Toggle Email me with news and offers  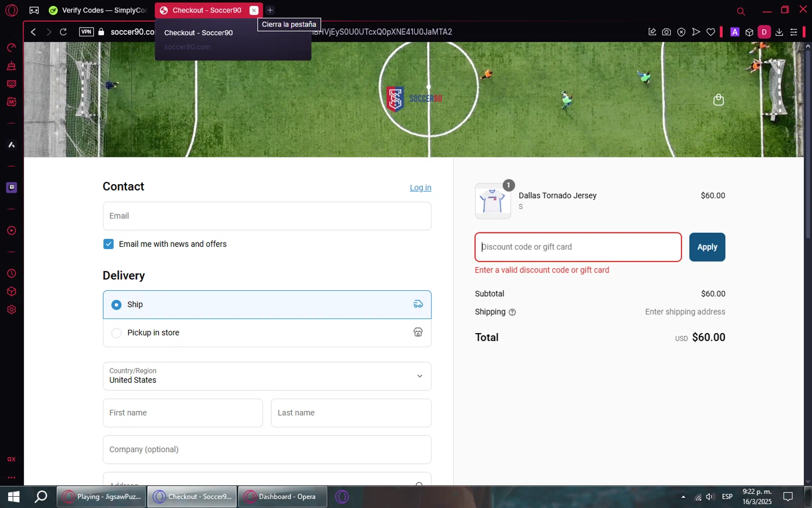(108, 244)
